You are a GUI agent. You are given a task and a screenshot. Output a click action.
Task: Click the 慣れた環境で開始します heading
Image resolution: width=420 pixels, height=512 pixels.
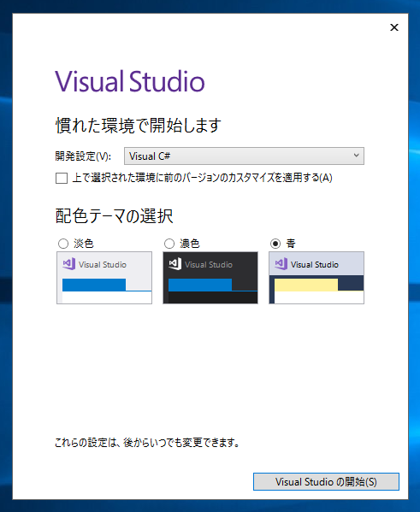click(139, 126)
